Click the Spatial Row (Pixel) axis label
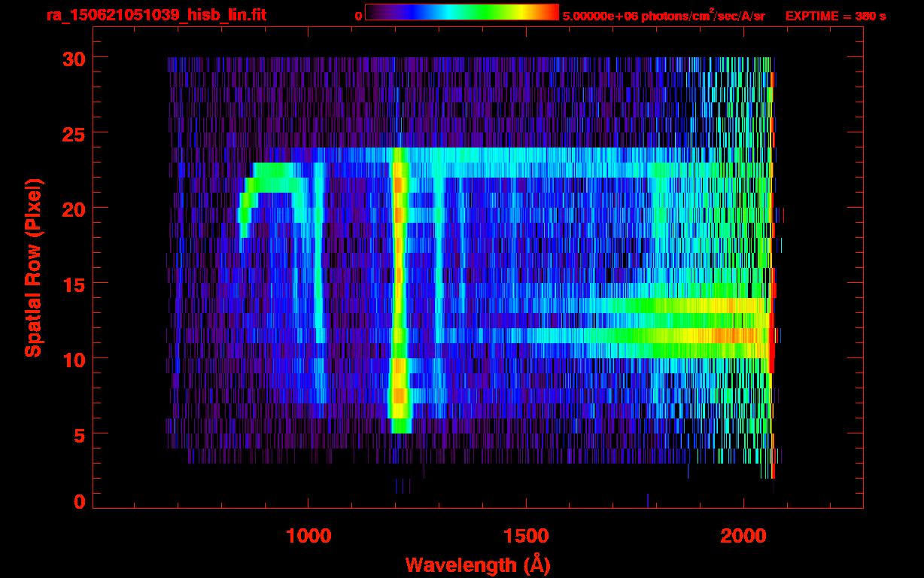This screenshot has width=924, height=578. [x=32, y=267]
